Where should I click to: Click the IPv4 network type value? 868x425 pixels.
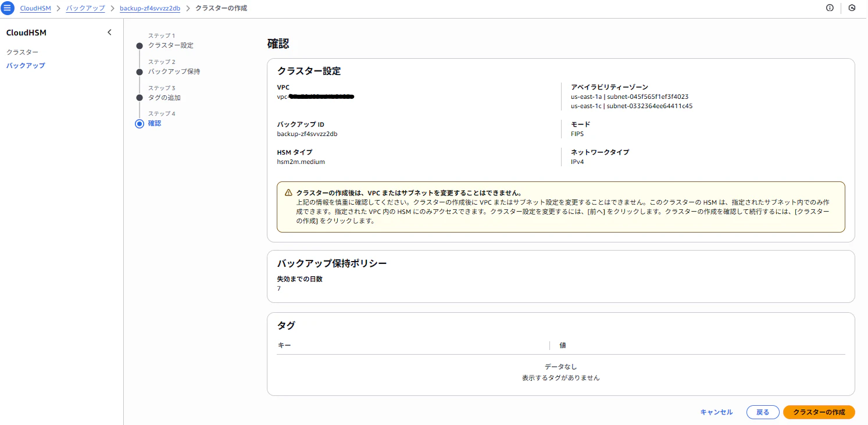pyautogui.click(x=577, y=162)
